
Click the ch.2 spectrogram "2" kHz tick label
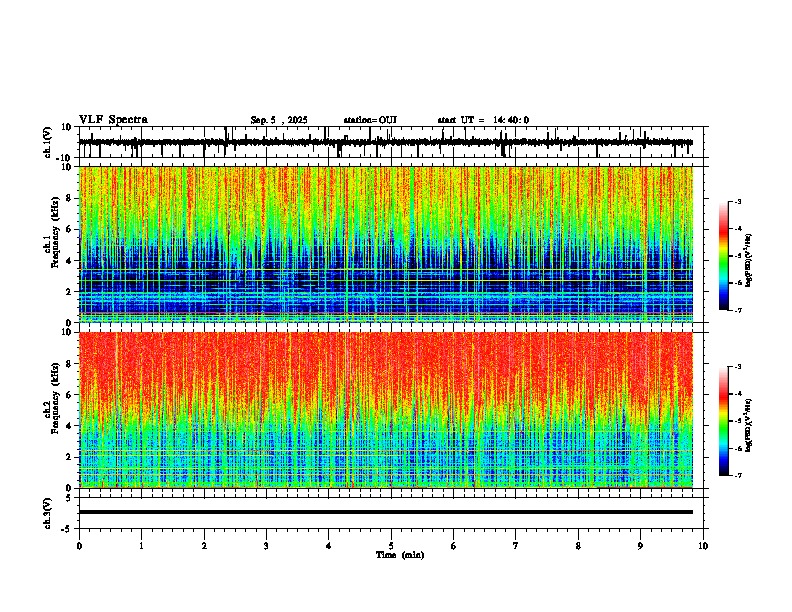tap(69, 457)
